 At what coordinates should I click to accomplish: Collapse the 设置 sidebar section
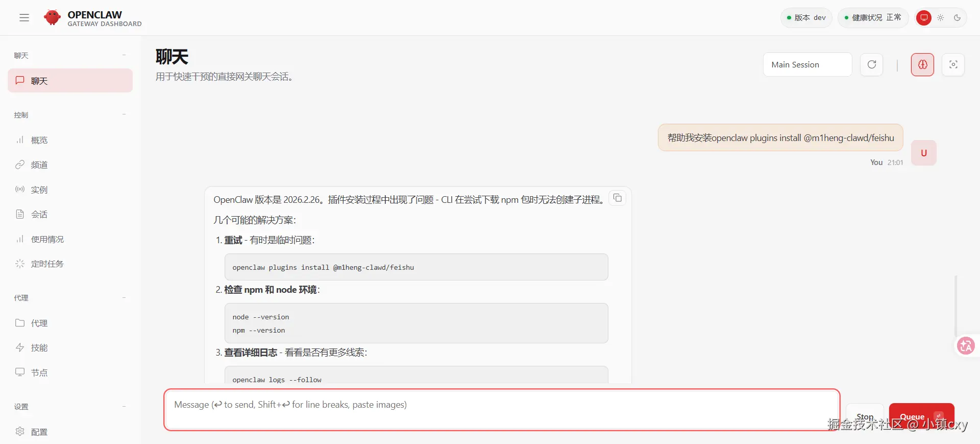124,407
